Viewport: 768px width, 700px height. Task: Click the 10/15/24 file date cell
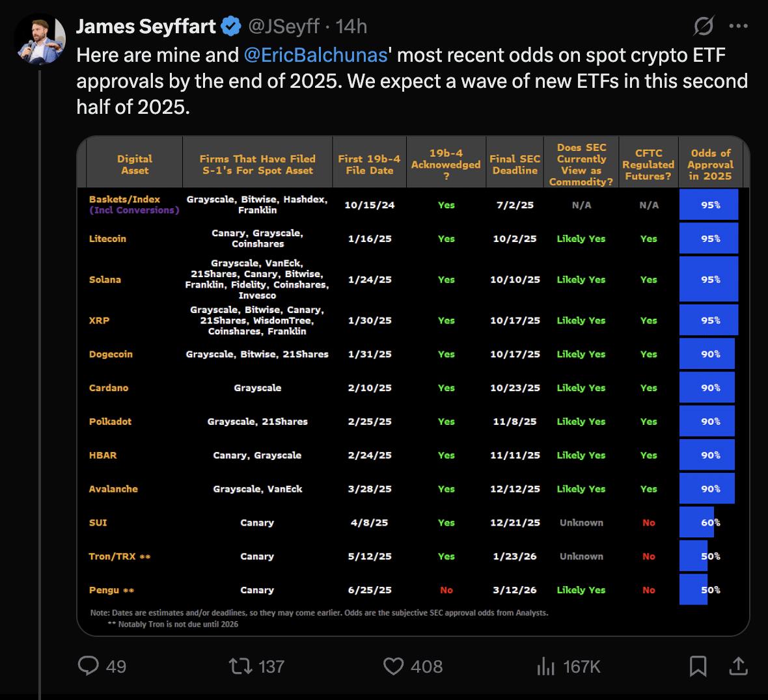pos(369,205)
